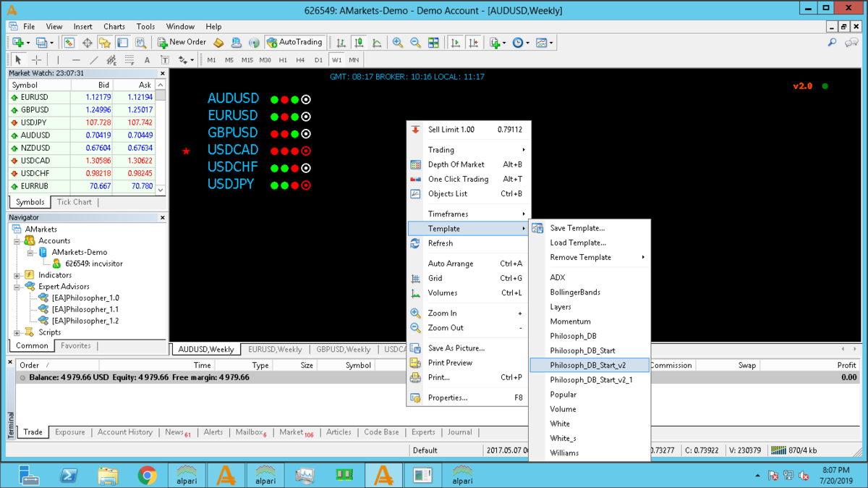Screen dimensions: 868x488
Task: Switch chart to Line Chart mode
Action: coord(376,43)
